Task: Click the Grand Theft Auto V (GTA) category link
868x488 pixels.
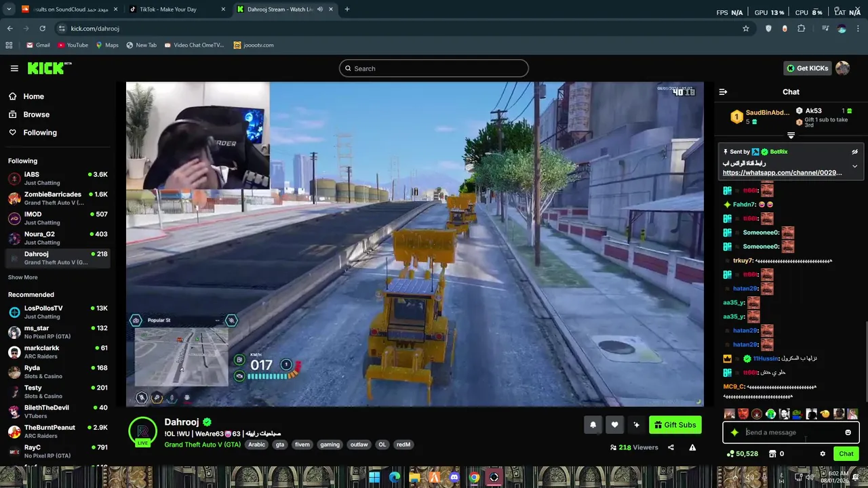Action: click(x=202, y=445)
